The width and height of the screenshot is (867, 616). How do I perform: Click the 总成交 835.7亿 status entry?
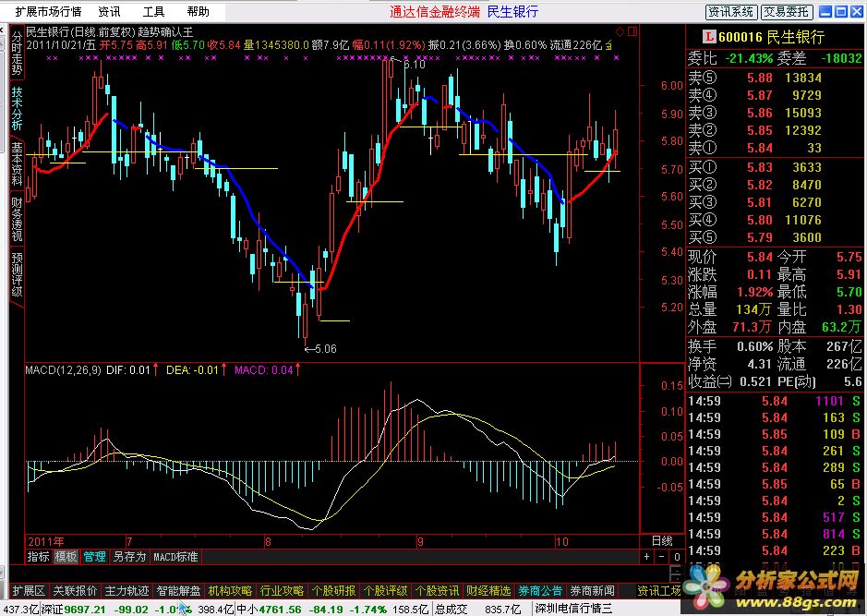pos(477,610)
